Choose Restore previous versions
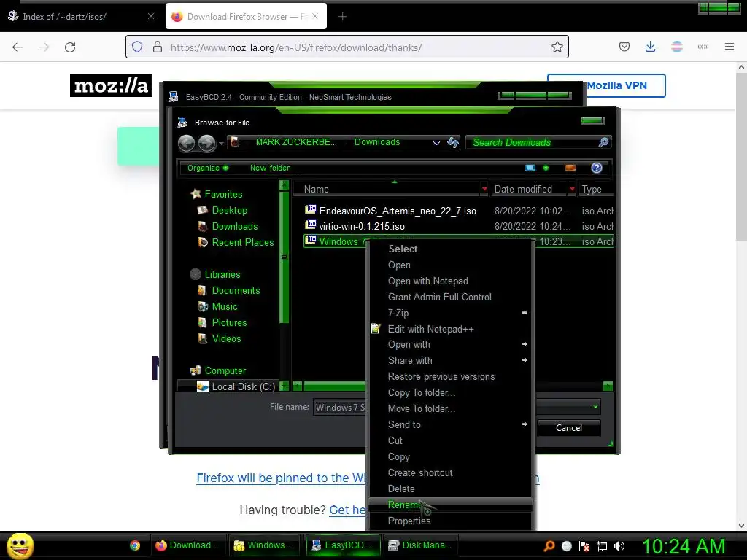This screenshot has height=560, width=747. pyautogui.click(x=449, y=377)
